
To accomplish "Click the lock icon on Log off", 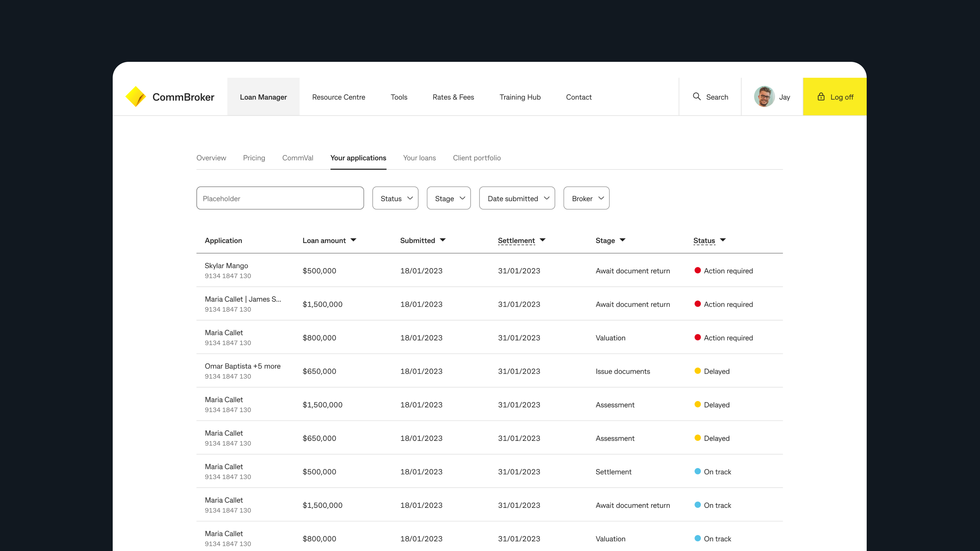I will (821, 97).
